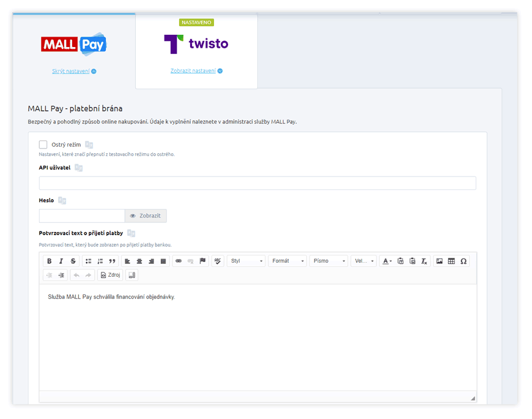532x419 pixels.
Task: Open the Formát dropdown
Action: 287,261
